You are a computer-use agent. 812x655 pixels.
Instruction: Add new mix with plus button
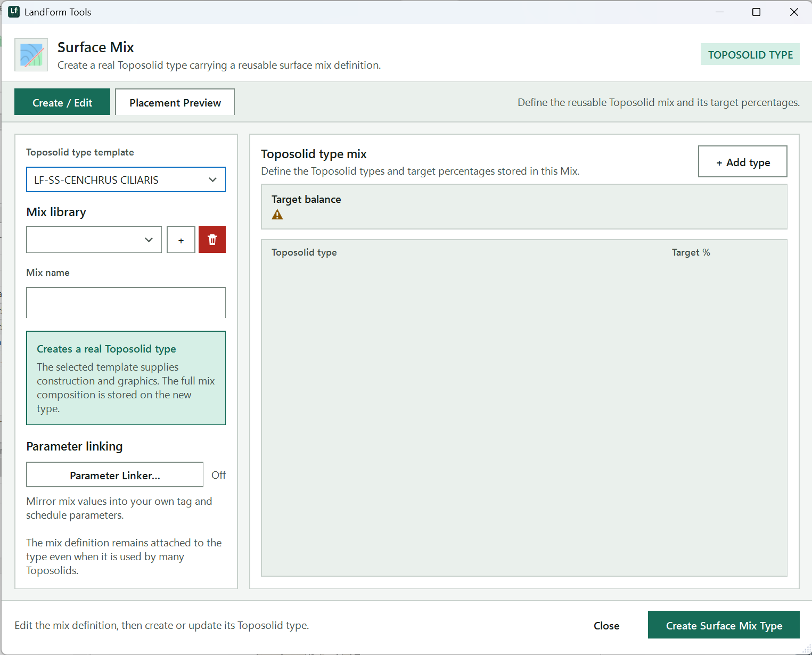tap(181, 240)
